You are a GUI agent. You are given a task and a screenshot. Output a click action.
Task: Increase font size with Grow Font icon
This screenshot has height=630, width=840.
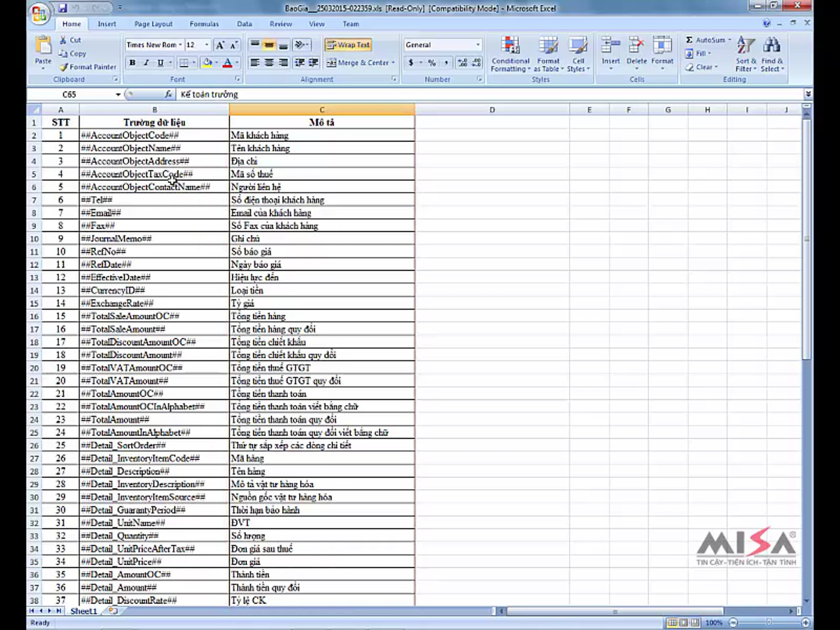[220, 45]
